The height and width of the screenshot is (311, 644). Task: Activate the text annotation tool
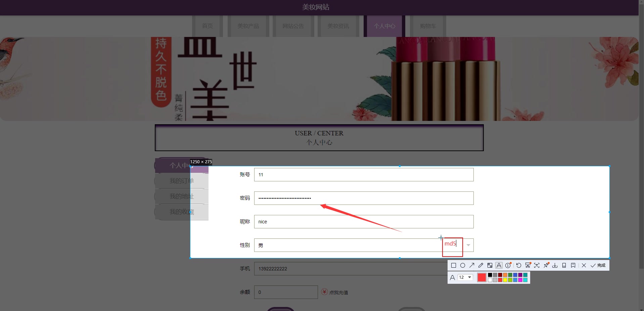499,265
